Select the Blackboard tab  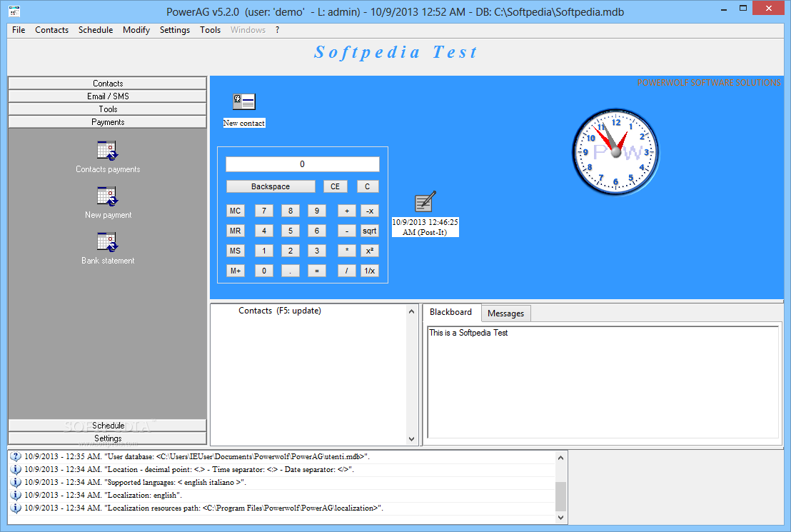coord(450,312)
